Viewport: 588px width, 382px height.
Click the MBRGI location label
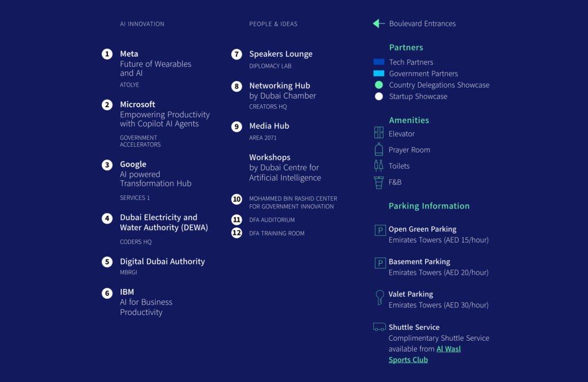coord(128,272)
